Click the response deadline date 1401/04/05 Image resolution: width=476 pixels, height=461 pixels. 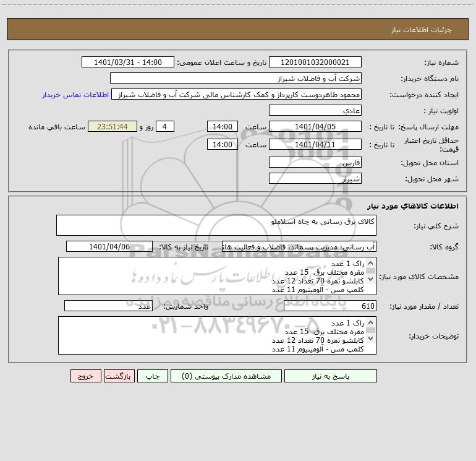315,126
